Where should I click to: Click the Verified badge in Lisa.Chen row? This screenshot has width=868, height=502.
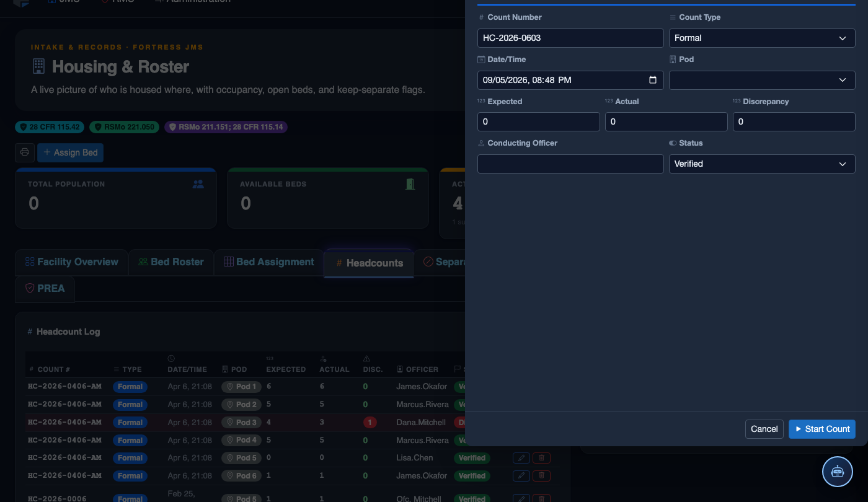[472, 458]
